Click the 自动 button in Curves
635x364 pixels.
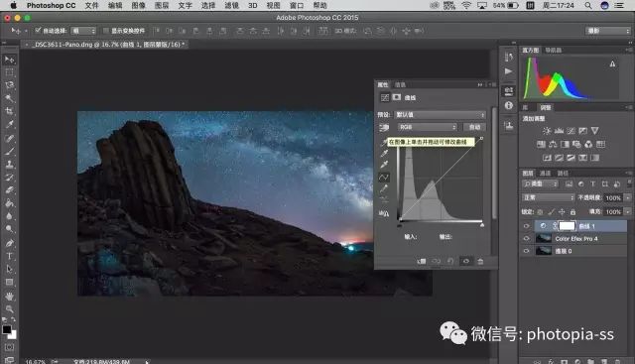474,127
